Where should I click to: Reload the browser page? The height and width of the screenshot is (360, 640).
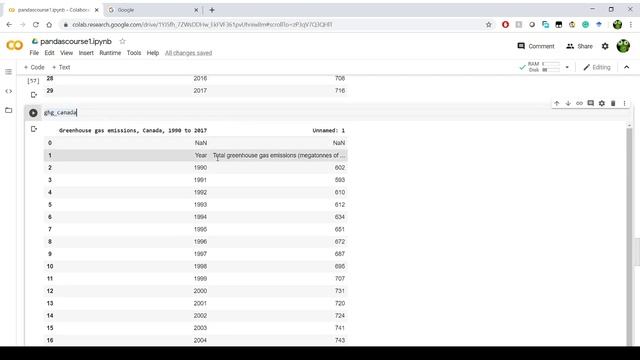(x=36, y=25)
